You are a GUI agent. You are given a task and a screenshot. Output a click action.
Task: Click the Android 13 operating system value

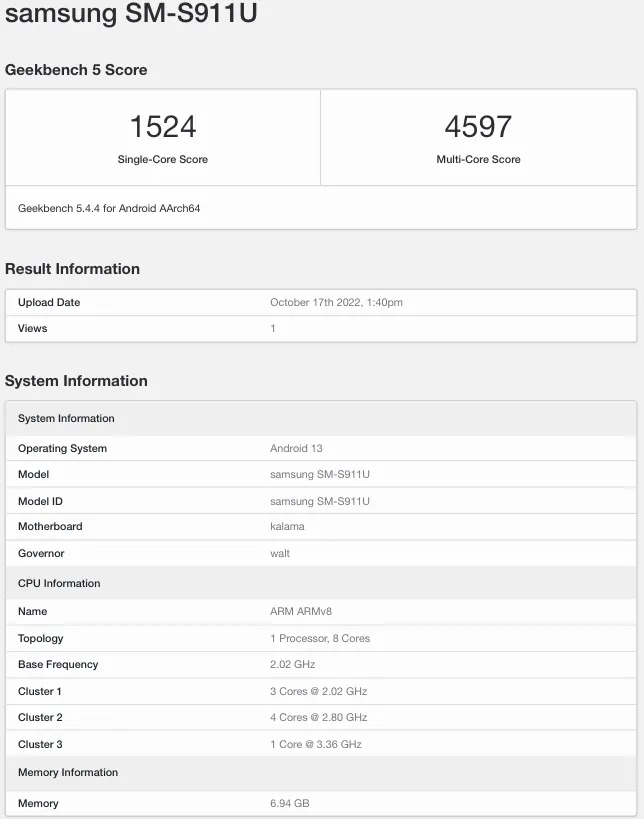[296, 448]
